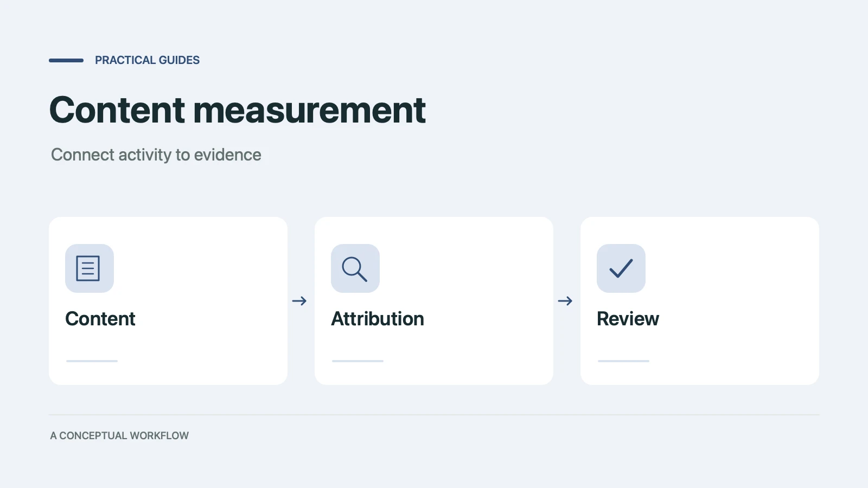Click the checkmark icon above Review
The width and height of the screenshot is (868, 488).
pyautogui.click(x=621, y=268)
